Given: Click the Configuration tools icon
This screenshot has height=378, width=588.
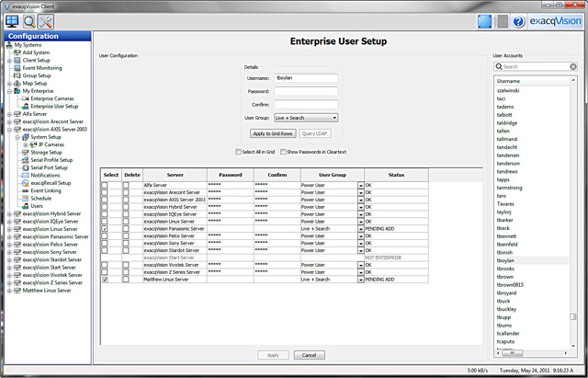Looking at the screenshot, I should coord(45,20).
